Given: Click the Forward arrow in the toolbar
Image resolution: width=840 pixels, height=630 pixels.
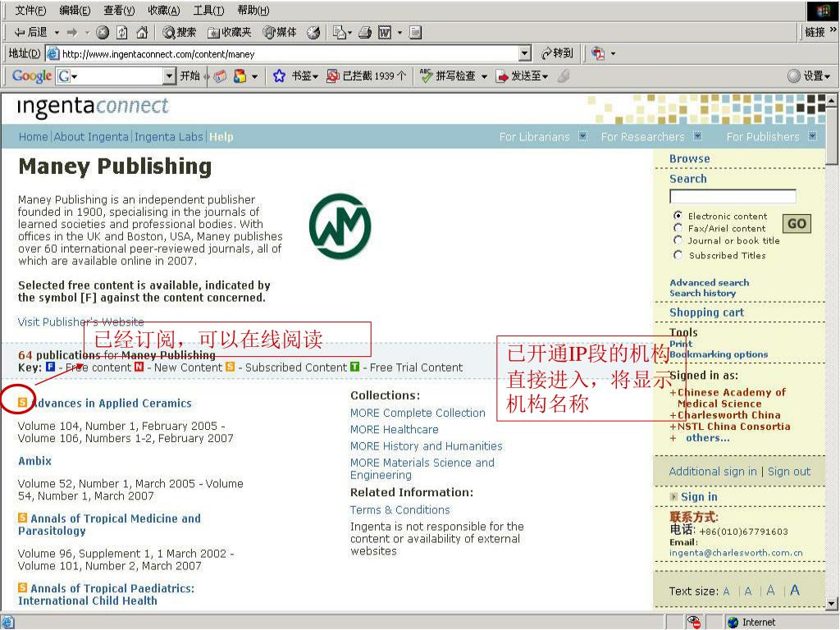Looking at the screenshot, I should (x=72, y=33).
